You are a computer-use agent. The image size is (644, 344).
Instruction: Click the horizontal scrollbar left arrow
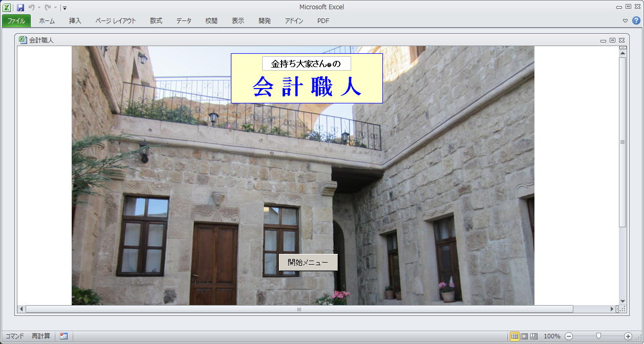[22, 309]
